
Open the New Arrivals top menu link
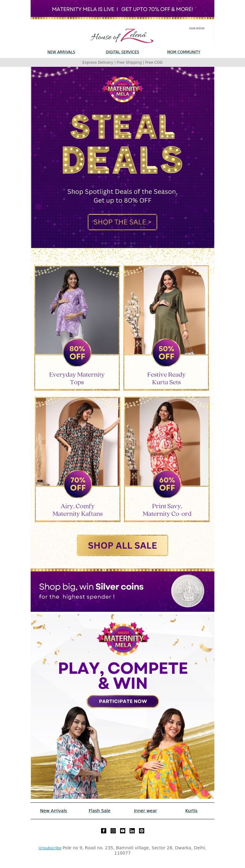61,52
